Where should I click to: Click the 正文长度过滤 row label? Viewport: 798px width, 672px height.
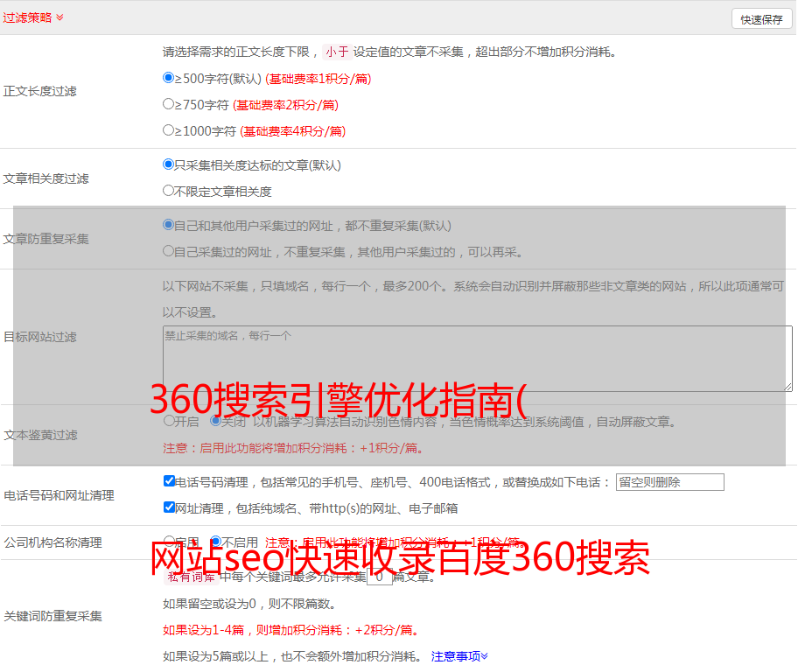pos(40,91)
